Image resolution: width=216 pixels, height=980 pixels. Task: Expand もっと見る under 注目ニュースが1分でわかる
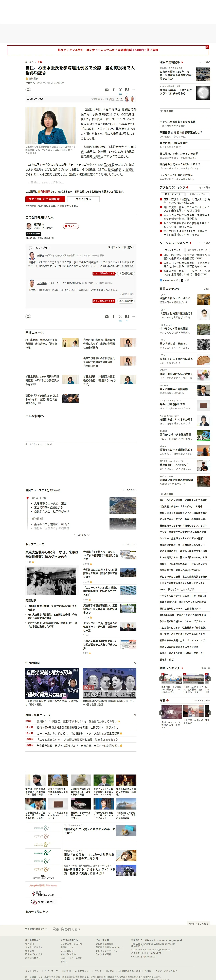click(x=82, y=535)
